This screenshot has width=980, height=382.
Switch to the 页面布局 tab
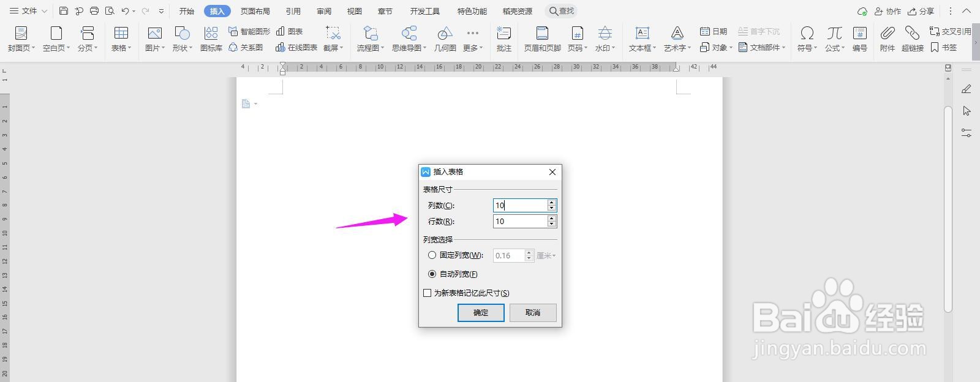click(255, 11)
